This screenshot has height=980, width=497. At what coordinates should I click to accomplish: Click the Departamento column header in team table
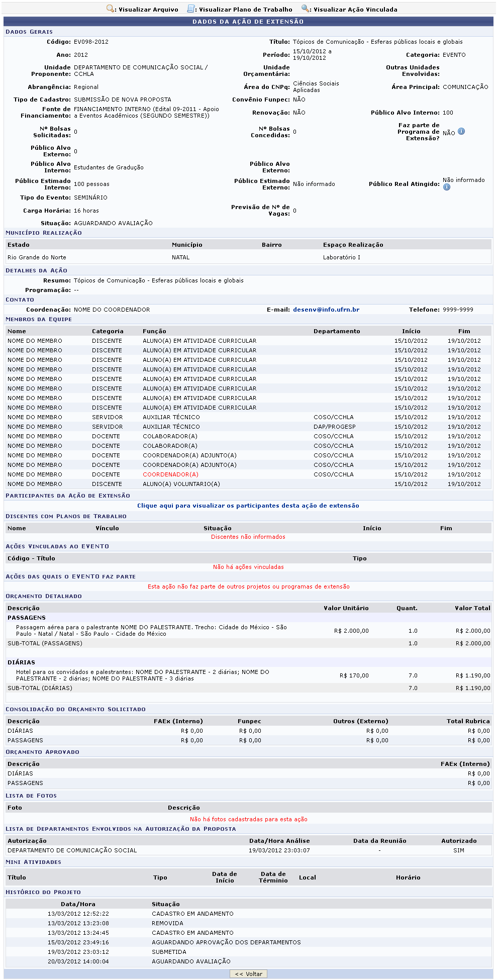point(337,331)
